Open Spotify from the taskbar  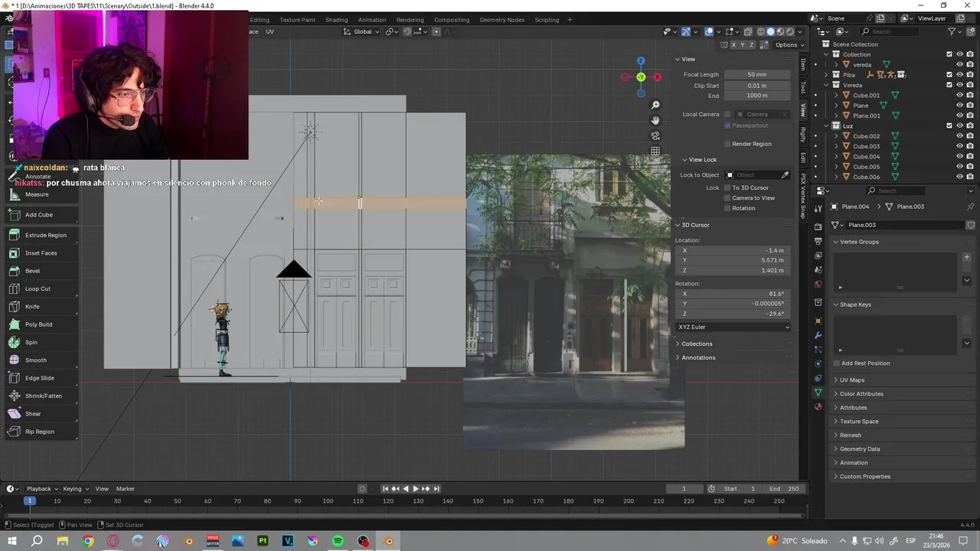point(338,541)
